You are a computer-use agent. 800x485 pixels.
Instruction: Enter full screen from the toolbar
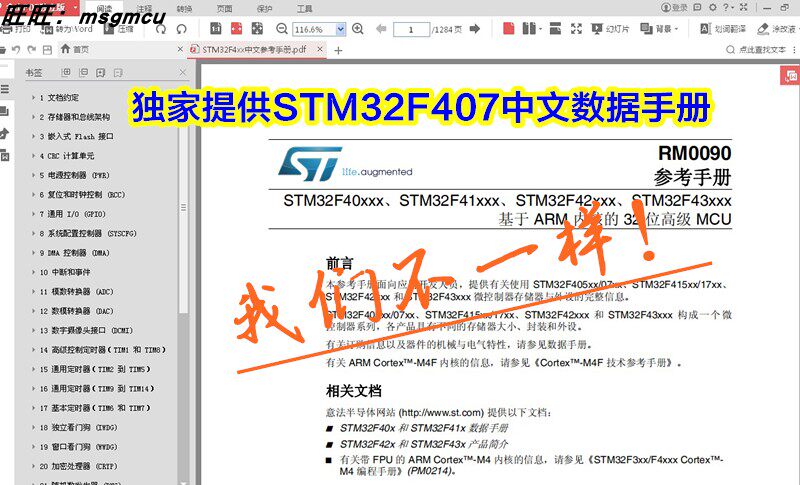tap(577, 29)
